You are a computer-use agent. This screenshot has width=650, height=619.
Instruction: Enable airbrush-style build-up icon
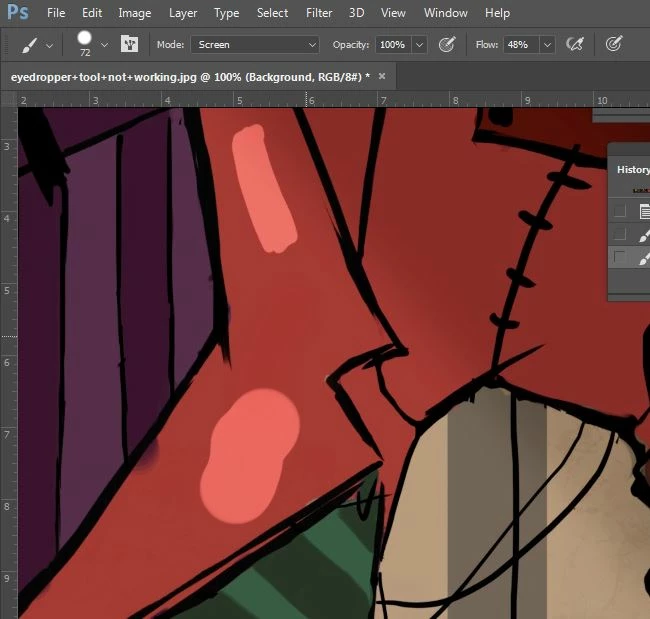click(575, 44)
